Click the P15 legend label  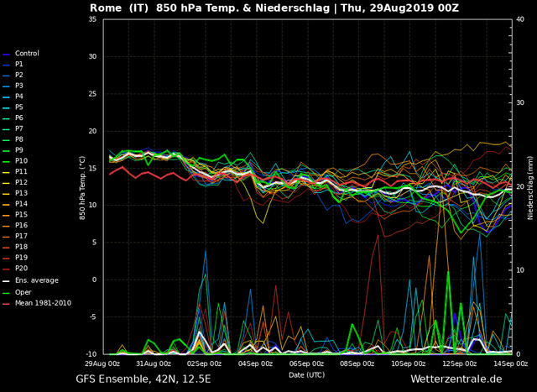[x=21, y=215]
